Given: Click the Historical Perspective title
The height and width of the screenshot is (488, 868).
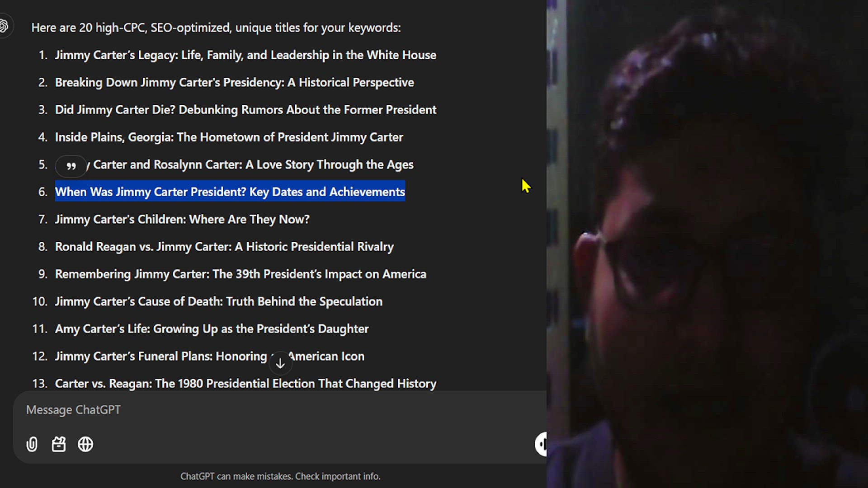Looking at the screenshot, I should point(235,82).
